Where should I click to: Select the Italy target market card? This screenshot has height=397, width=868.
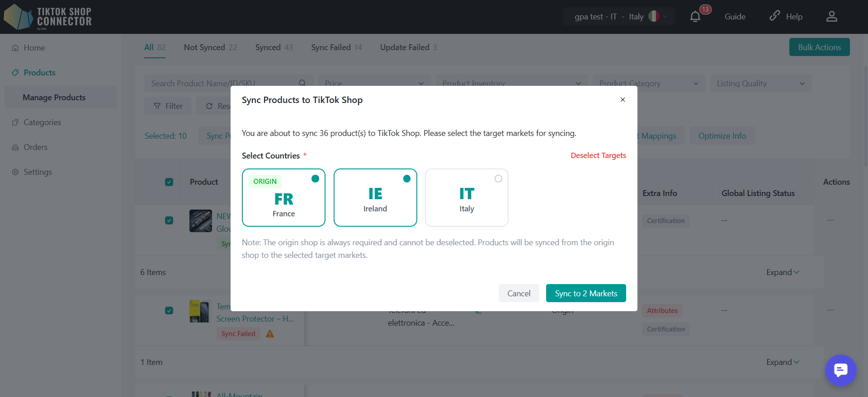467,197
